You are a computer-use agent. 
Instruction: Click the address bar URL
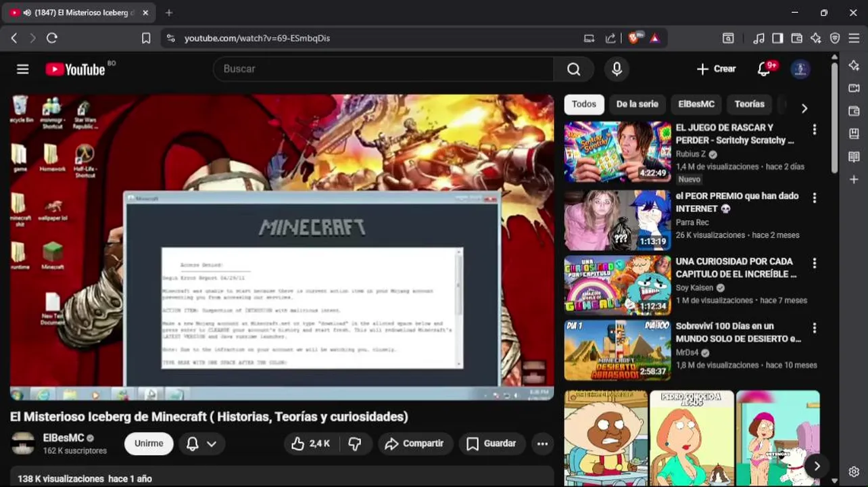click(x=257, y=39)
